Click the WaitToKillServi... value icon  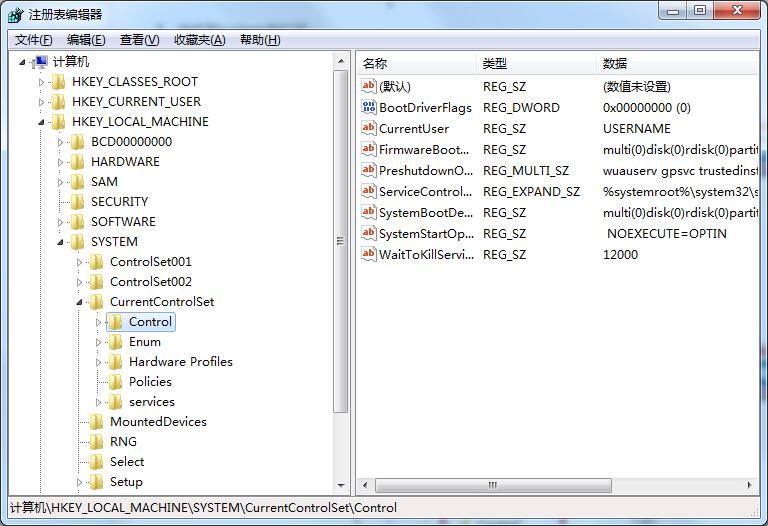point(368,255)
